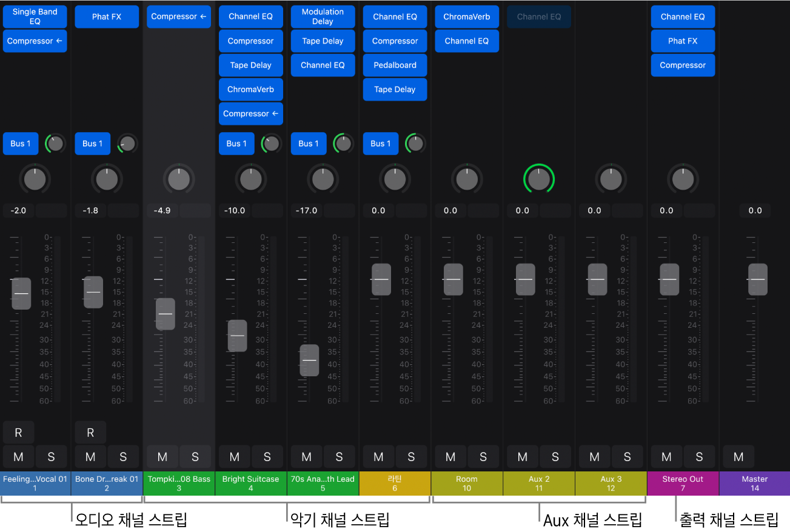This screenshot has width=790, height=532.
Task: Open the Modulation Delay plug-in
Action: click(x=323, y=17)
